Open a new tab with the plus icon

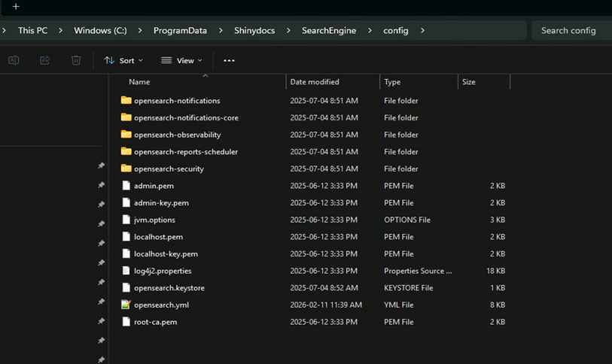[x=16, y=7]
